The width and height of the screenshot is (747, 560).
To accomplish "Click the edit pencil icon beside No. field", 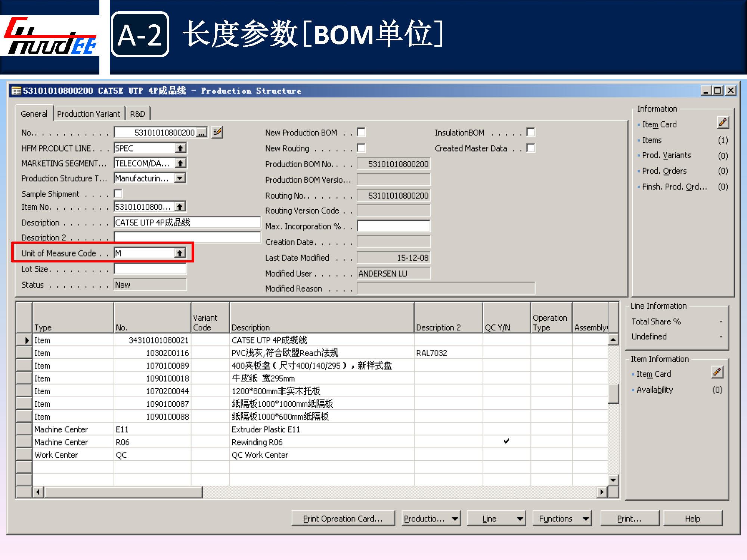I will coord(217,132).
